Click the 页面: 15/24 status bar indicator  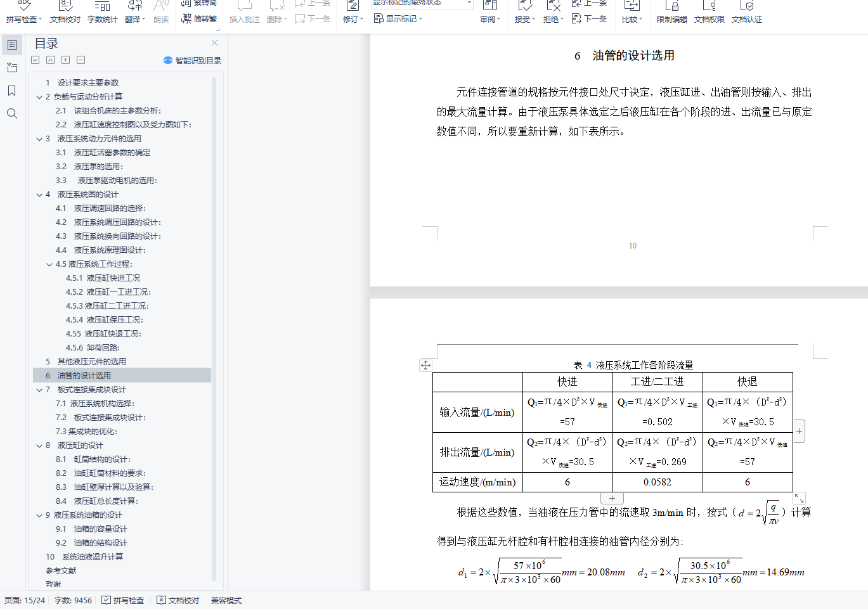tap(25, 601)
